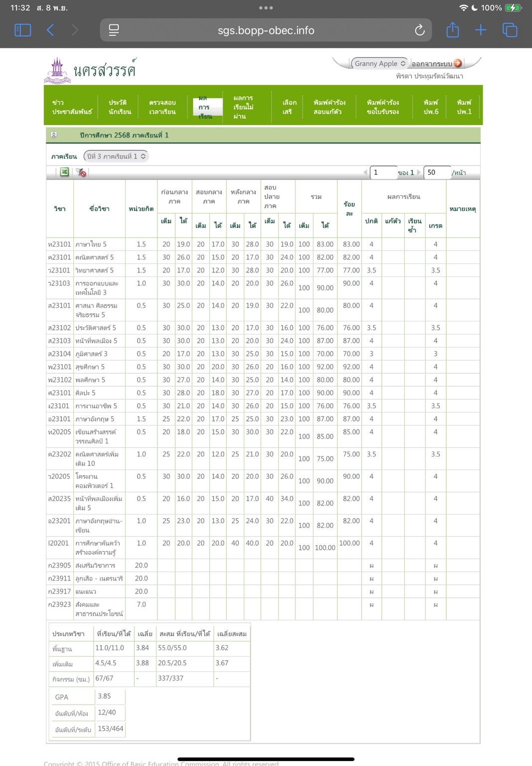Export the grade table to Excel
The width and height of the screenshot is (532, 766).
click(x=64, y=172)
